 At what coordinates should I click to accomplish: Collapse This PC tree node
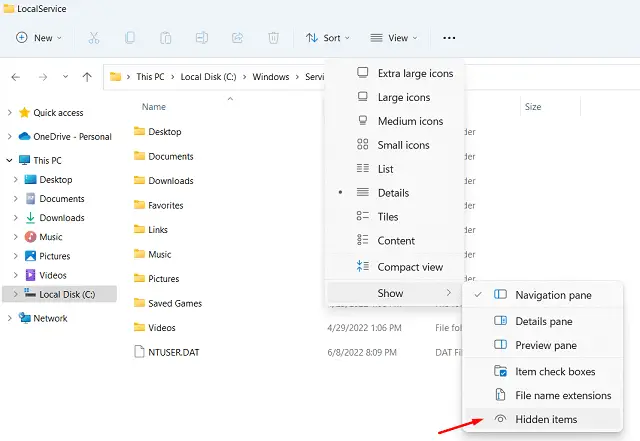(9, 160)
